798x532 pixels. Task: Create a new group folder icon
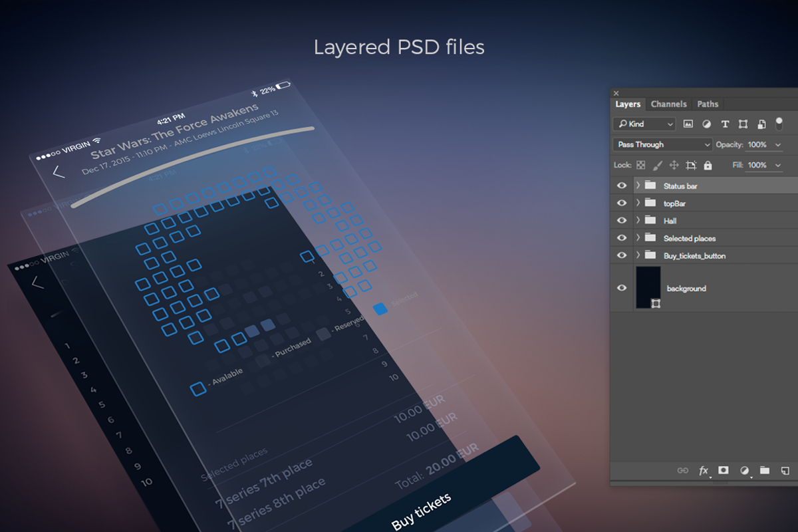(765, 470)
